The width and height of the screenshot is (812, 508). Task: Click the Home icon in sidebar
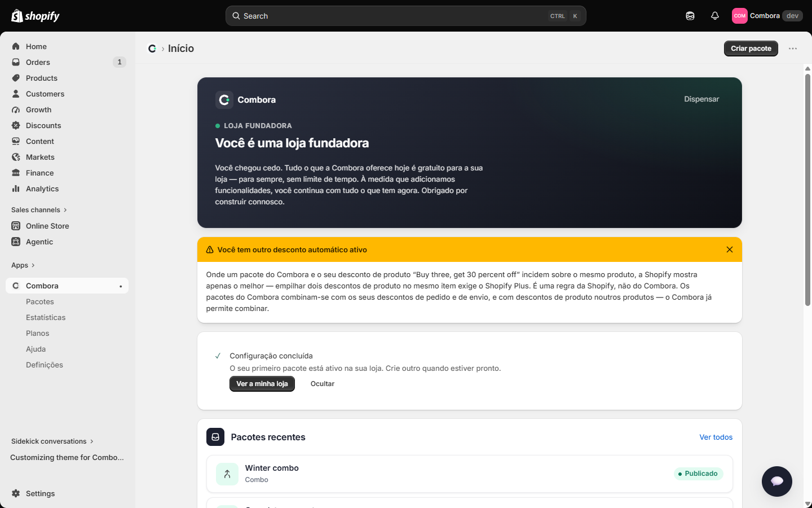pos(16,46)
